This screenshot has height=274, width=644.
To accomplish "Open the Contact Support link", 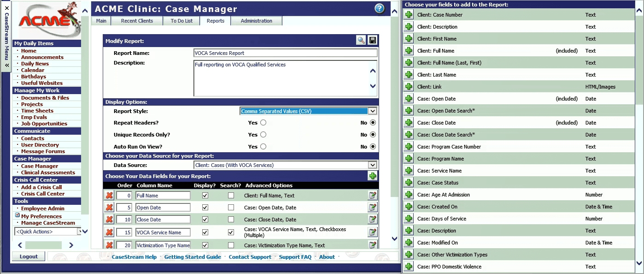I will pyautogui.click(x=250, y=257).
